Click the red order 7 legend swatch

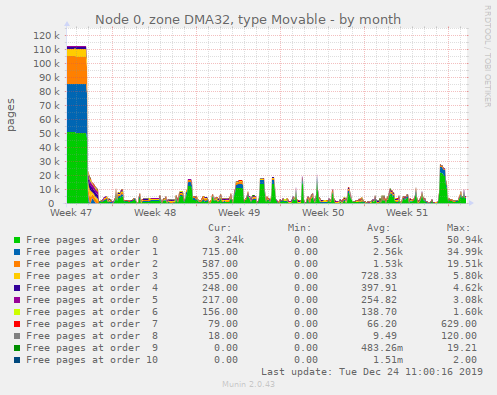[x=17, y=324]
